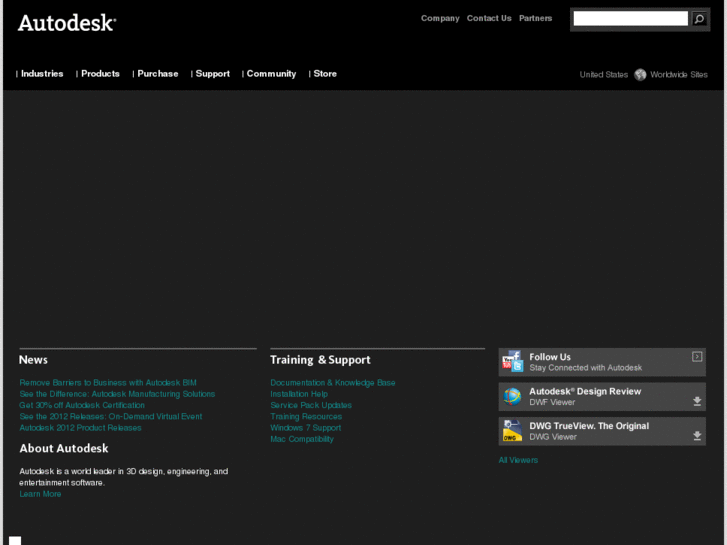Click the Follow Us title text

point(550,357)
